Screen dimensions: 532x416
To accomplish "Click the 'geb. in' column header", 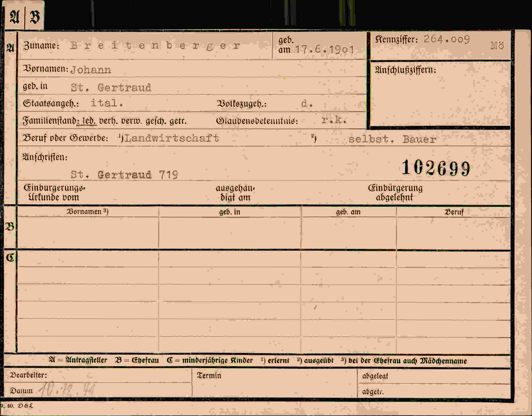I will [x=229, y=212].
